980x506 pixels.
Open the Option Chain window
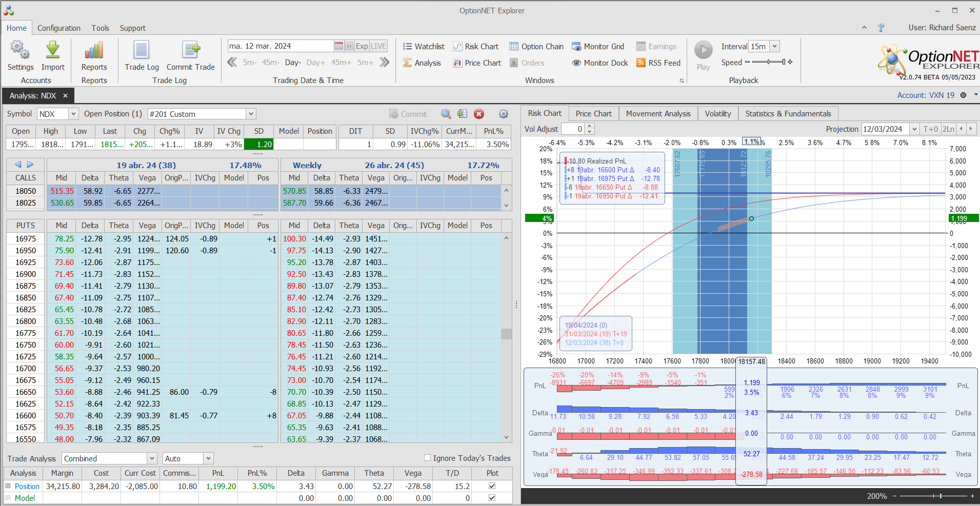coord(536,47)
